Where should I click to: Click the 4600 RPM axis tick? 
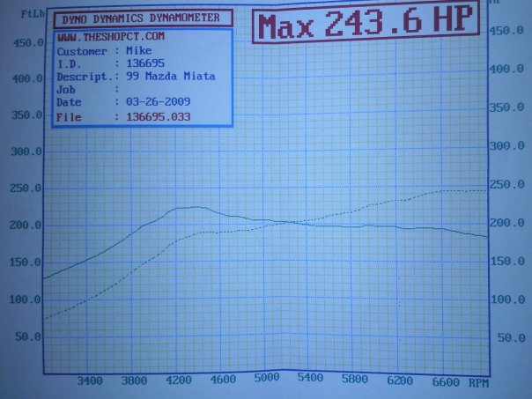223,379
